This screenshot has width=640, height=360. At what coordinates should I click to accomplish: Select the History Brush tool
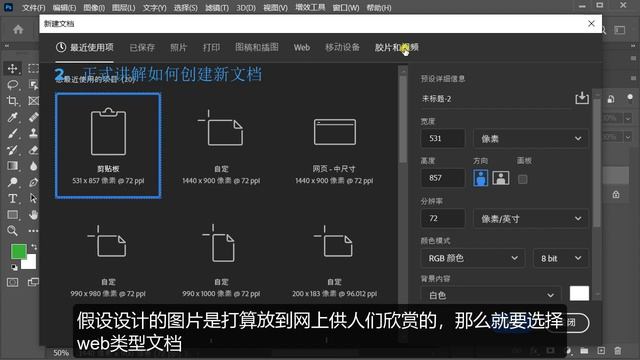12,150
